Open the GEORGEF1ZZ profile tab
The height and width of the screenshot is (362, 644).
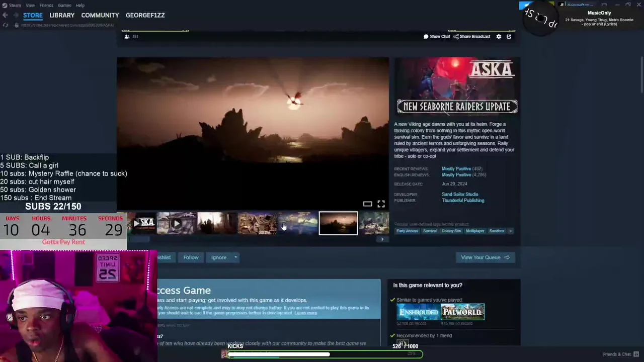pos(145,15)
